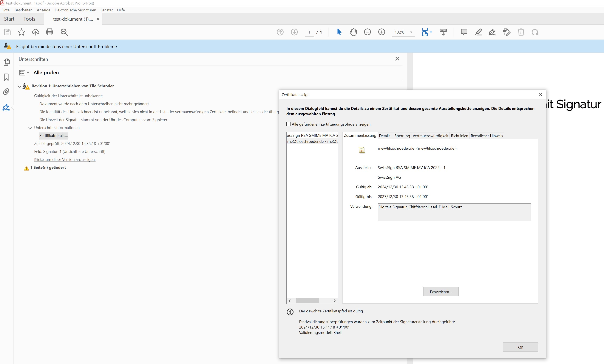604x364 pixels.
Task: Click the zoom in plus icon
Action: point(382,32)
